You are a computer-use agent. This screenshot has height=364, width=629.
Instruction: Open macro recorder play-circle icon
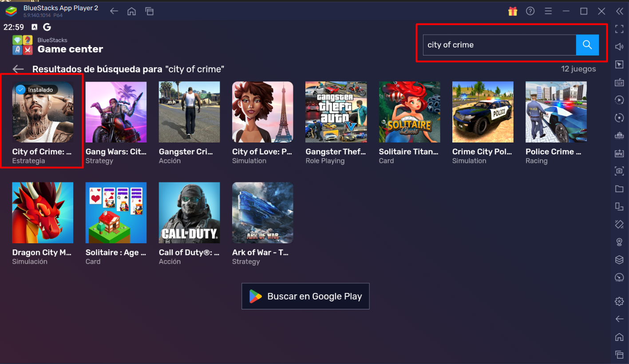(619, 100)
